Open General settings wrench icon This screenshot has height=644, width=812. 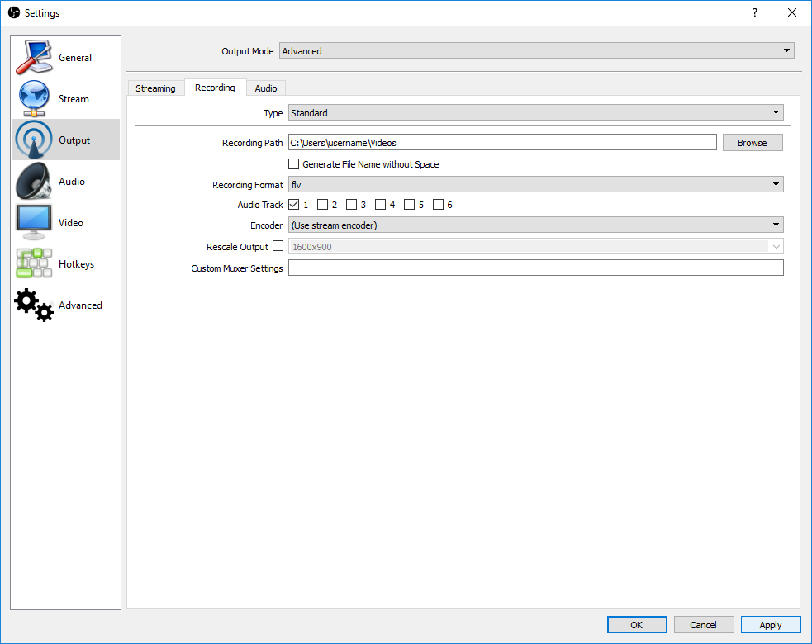pyautogui.click(x=34, y=58)
